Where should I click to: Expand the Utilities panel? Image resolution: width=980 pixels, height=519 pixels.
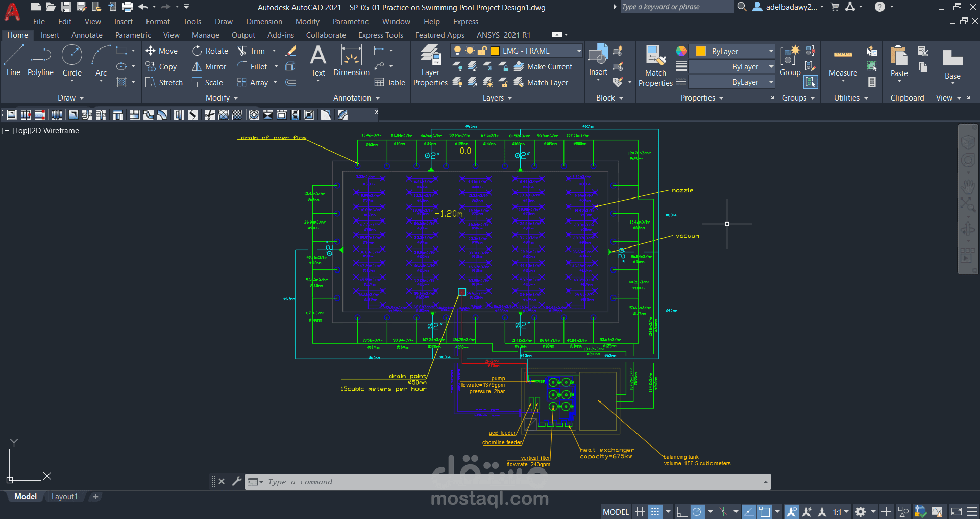[x=851, y=98]
